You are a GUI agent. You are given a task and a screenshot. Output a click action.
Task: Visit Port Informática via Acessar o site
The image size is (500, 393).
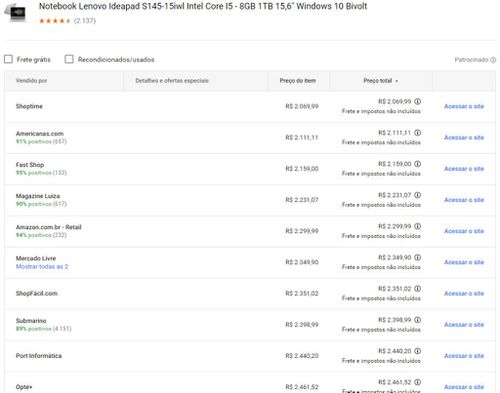pyautogui.click(x=464, y=356)
